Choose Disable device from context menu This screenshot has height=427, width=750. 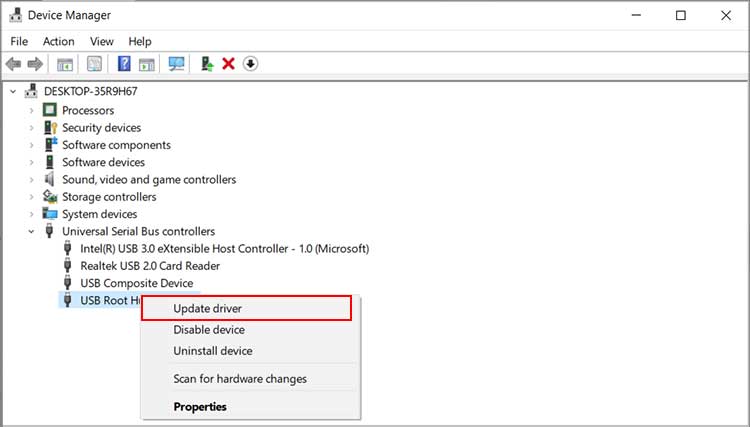pyautogui.click(x=251, y=329)
